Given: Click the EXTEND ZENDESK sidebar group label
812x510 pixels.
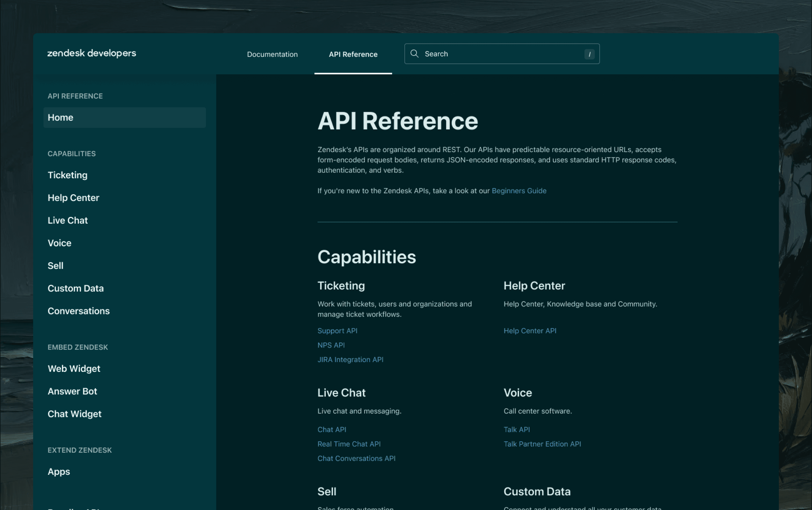Looking at the screenshot, I should (79, 450).
